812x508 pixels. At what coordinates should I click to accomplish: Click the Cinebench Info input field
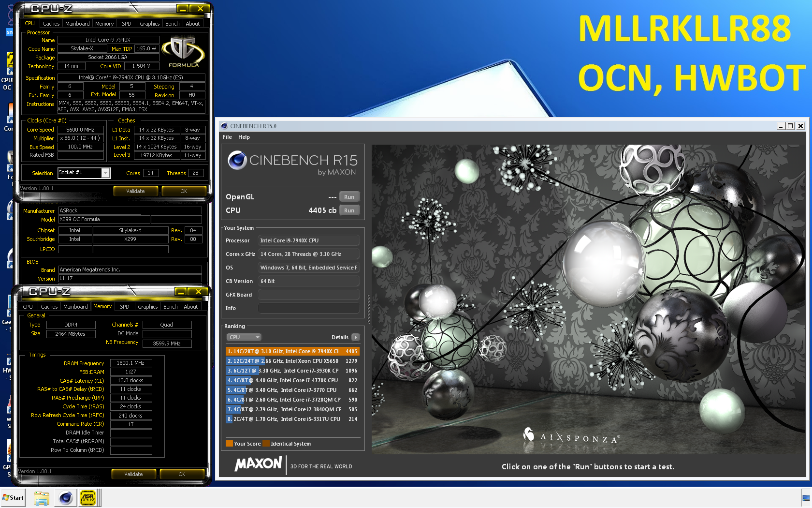308,308
